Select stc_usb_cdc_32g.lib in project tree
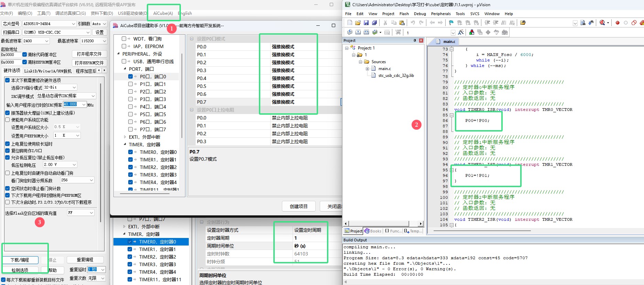The width and height of the screenshot is (644, 285). pyautogui.click(x=396, y=76)
